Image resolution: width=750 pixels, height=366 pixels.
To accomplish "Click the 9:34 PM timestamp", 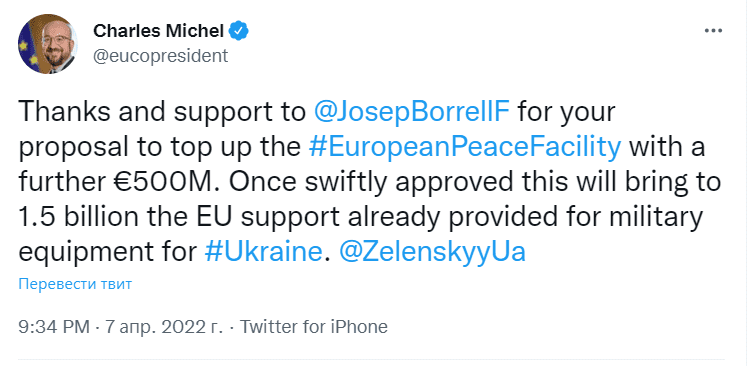I will click(54, 327).
